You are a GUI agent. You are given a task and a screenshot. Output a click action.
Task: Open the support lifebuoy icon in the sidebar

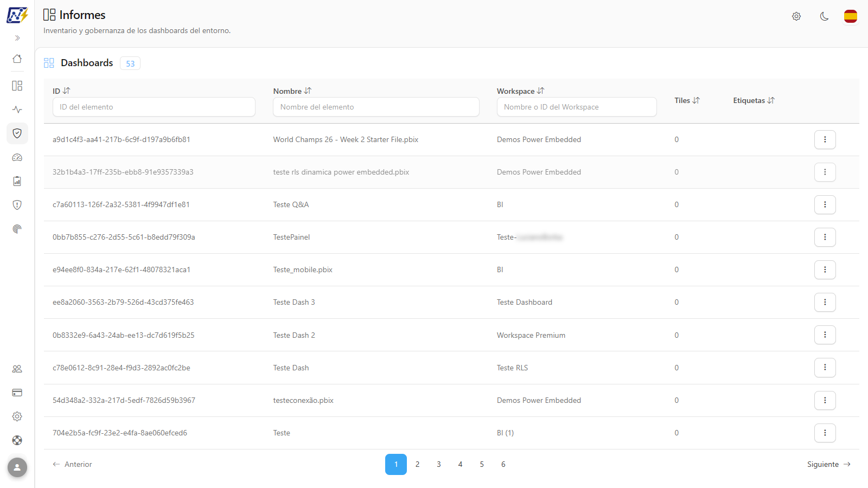click(17, 440)
